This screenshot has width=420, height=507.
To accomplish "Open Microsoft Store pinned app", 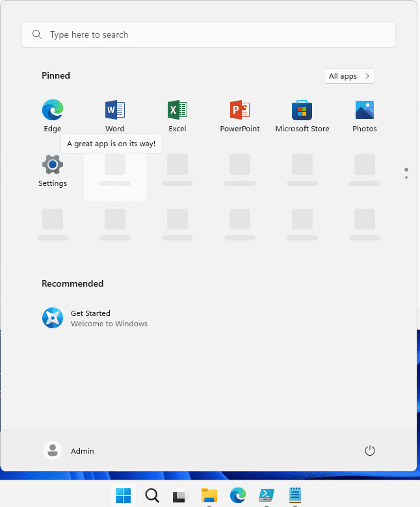I will (302, 116).
